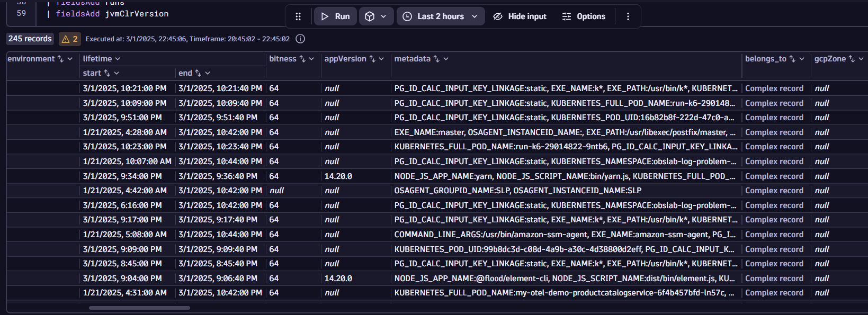
Task: Open Complex record in 9:04:00 PM row
Action: click(774, 278)
